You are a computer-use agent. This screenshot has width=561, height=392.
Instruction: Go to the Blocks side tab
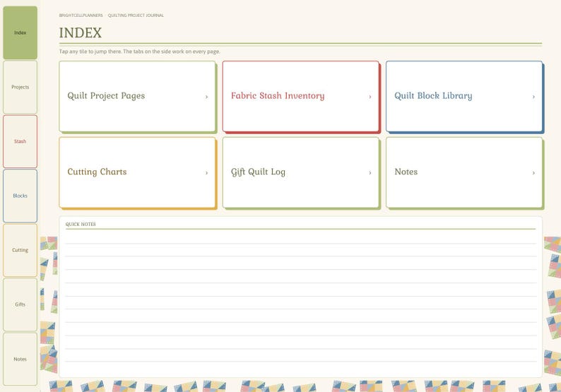pos(20,196)
